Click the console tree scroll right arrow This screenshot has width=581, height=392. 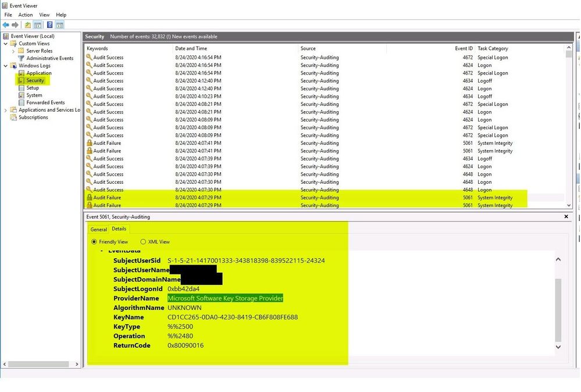(x=77, y=364)
